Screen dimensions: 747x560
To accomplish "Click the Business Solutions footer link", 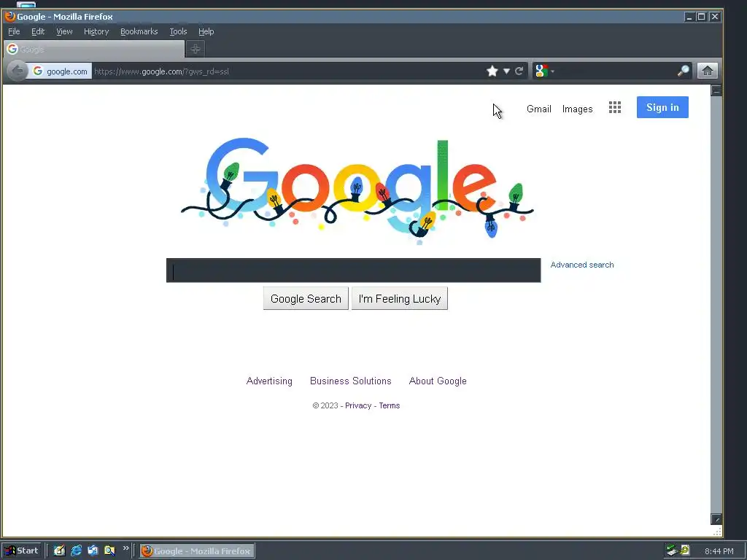I will click(351, 381).
